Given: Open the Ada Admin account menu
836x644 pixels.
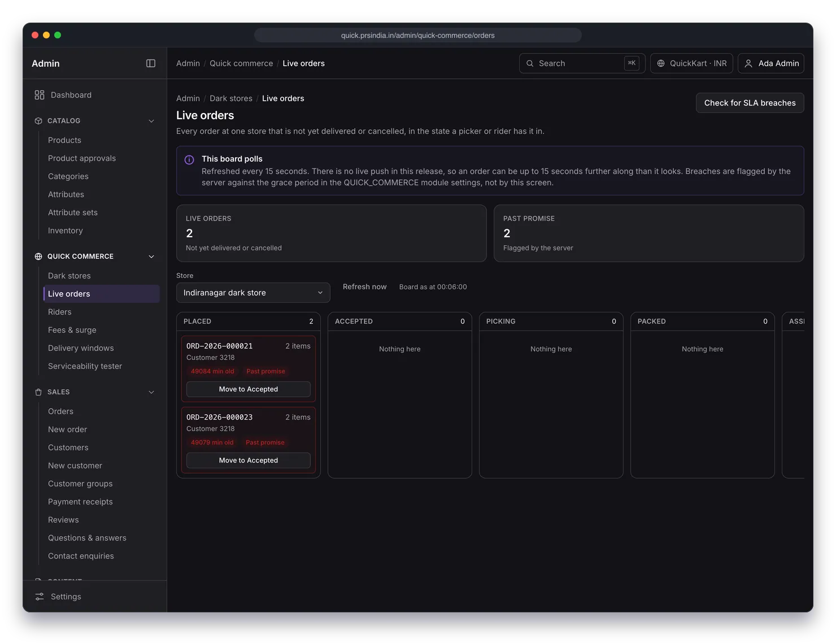Looking at the screenshot, I should (771, 63).
